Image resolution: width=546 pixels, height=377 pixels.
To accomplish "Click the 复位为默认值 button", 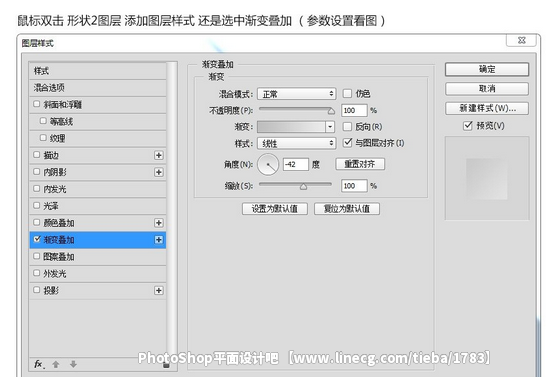I will point(347,209).
